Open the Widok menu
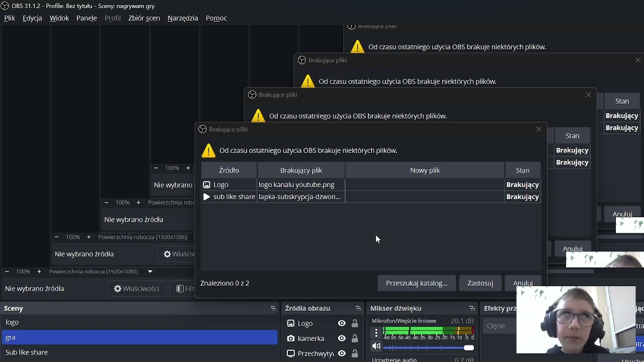 59,18
